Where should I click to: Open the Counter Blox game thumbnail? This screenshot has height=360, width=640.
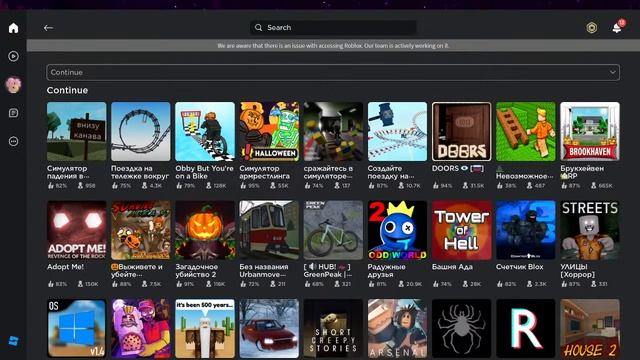click(x=526, y=230)
